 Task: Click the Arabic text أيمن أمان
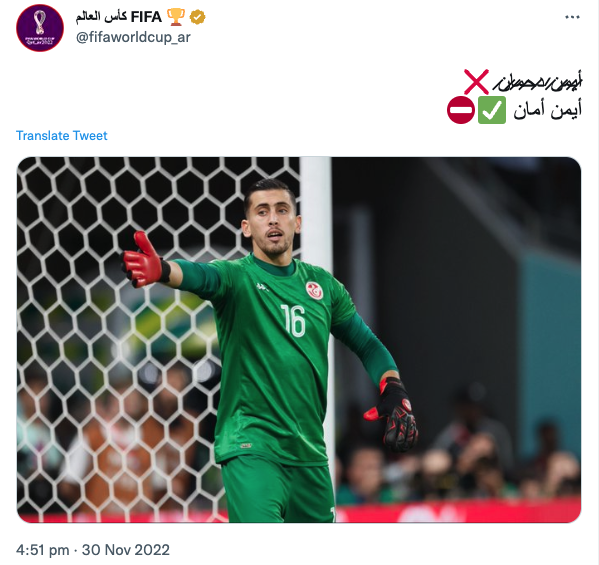point(547,110)
